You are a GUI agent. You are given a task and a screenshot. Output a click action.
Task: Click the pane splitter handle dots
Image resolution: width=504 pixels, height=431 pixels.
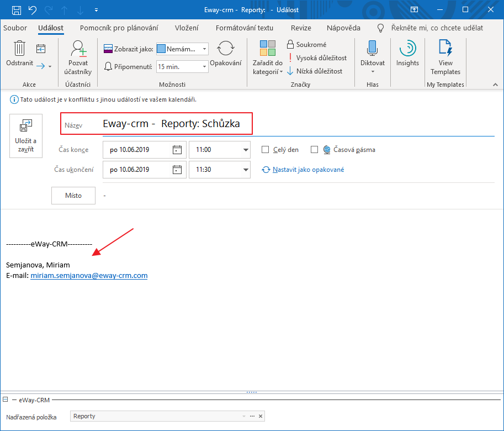[x=252, y=392]
